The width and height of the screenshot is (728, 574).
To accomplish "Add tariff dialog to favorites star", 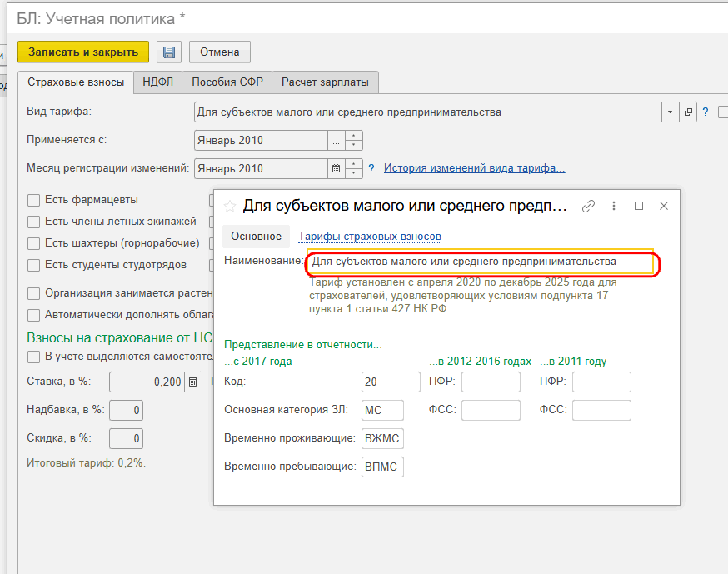I will click(230, 206).
